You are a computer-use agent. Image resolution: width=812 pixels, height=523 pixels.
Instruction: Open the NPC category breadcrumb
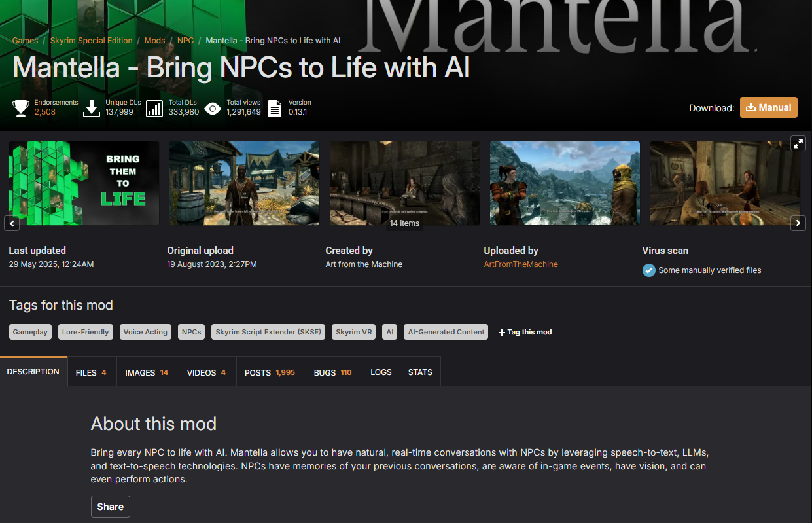point(185,41)
